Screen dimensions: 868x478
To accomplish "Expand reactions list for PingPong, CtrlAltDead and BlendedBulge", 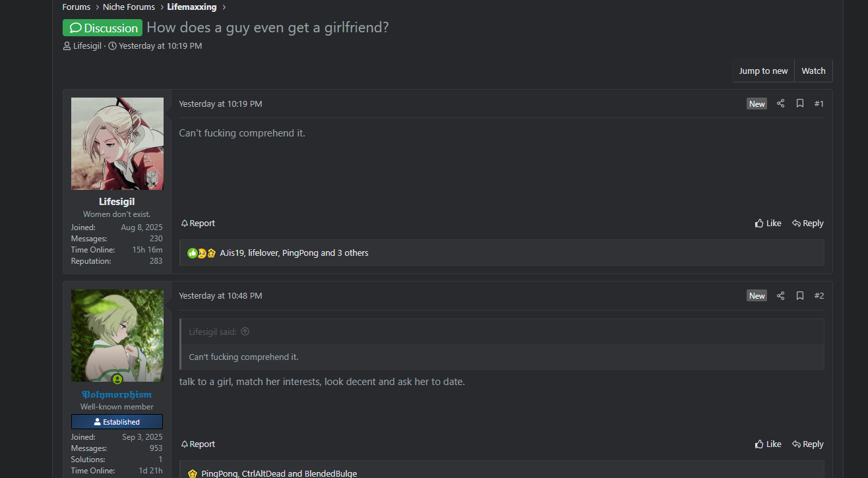I will point(279,473).
